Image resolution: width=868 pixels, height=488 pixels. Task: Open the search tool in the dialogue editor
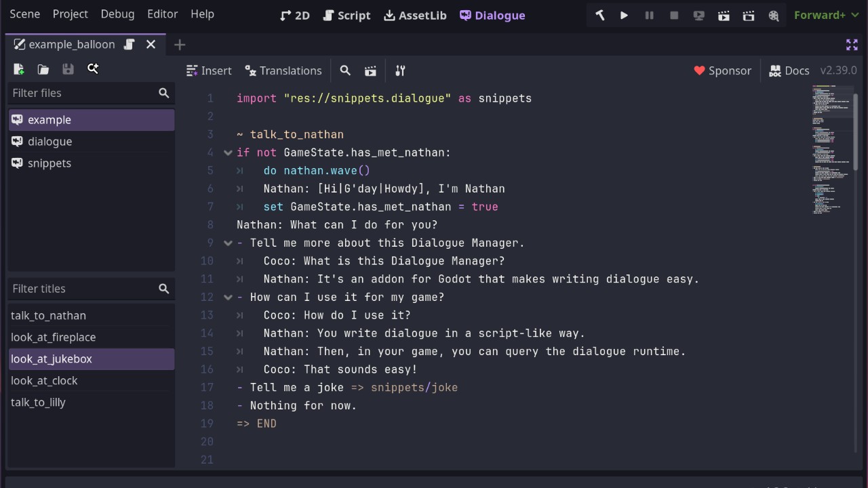coord(345,70)
